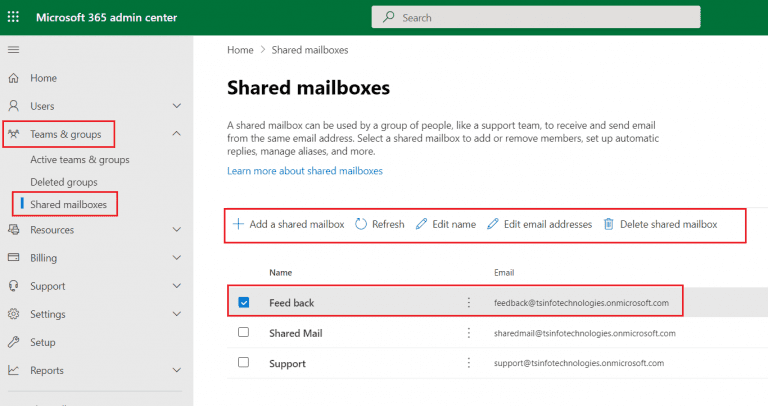The height and width of the screenshot is (406, 768).
Task: Click support@tsinfotechnologies.onmicrosoft.com email
Action: [x=578, y=363]
